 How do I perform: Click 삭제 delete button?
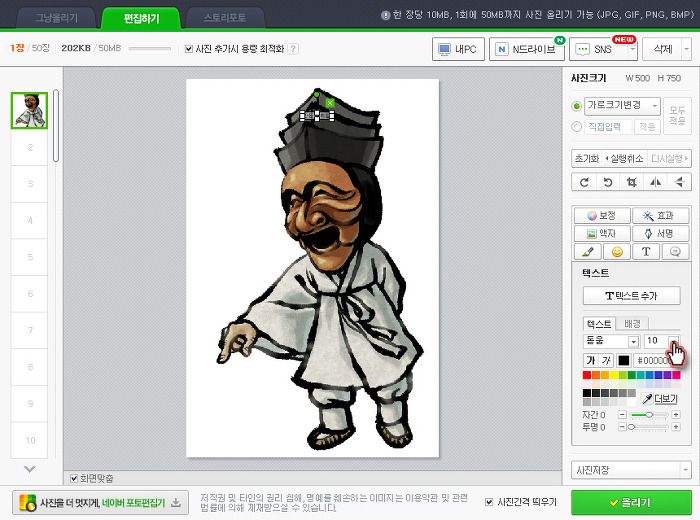tap(662, 49)
